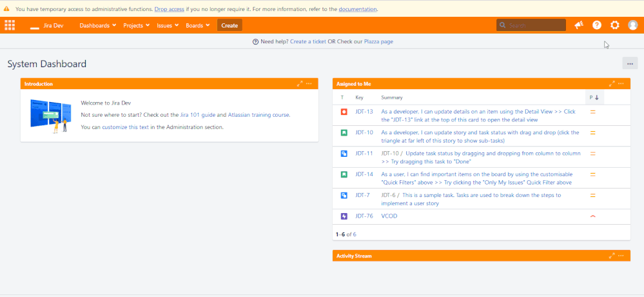Click the Create button

[x=229, y=26]
